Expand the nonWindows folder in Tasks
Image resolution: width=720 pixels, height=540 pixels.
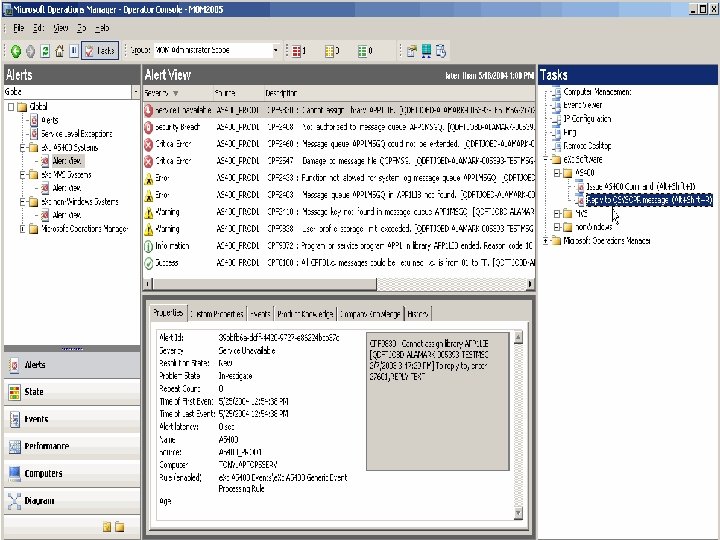[557, 227]
